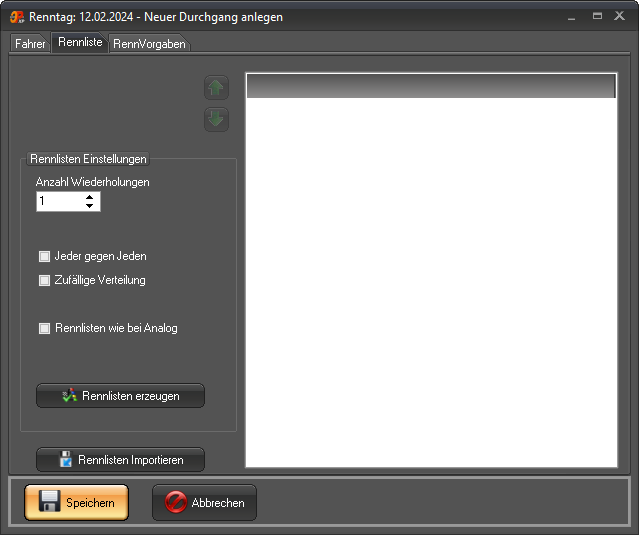Screen dimensions: 639x535
Task: Select the Rennliste tab
Action: point(80,42)
